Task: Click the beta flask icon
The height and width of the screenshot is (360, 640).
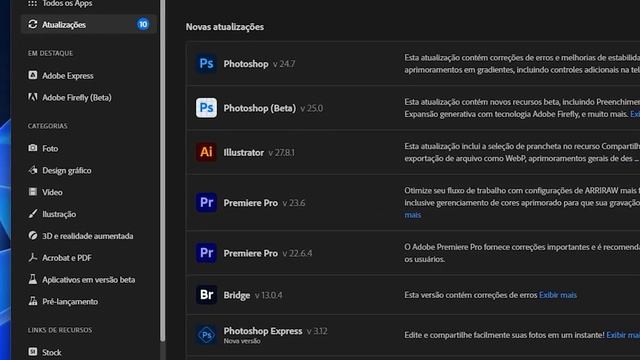Action: click(x=33, y=279)
